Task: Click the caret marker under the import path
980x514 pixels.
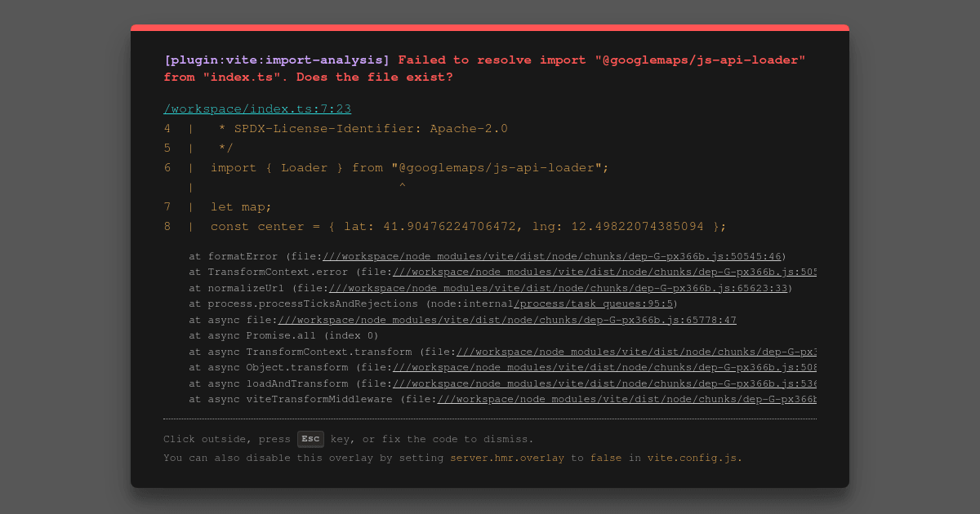Action: 402,188
